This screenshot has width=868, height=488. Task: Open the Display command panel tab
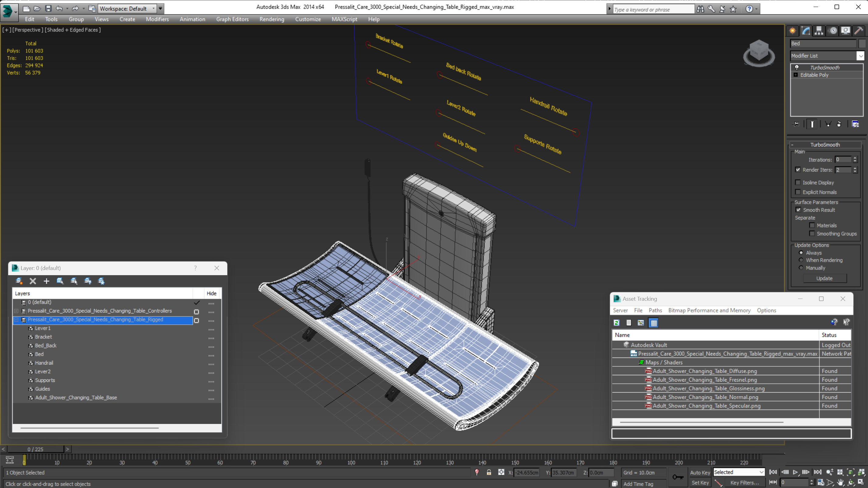[845, 31]
